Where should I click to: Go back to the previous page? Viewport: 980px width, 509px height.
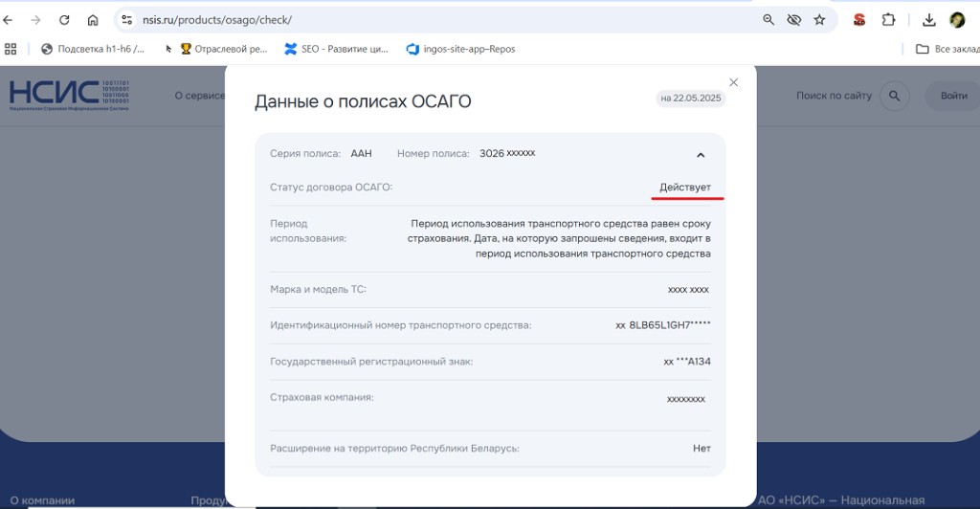(x=8, y=20)
